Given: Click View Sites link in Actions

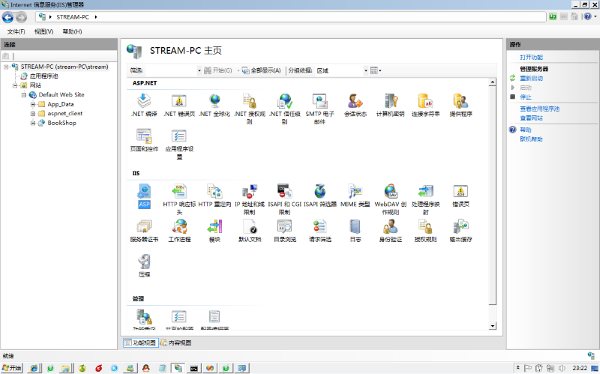Looking at the screenshot, I should [531, 118].
